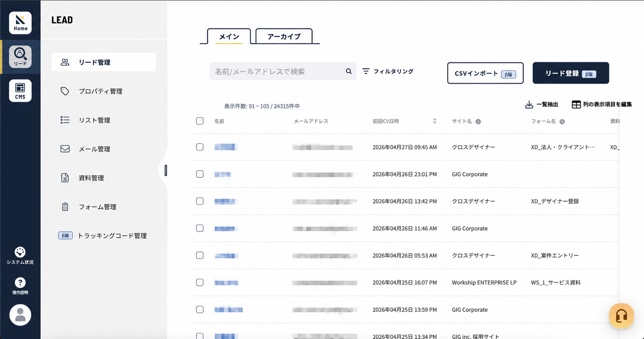
Task: Open lead name in 13:59 PM row
Action: [229, 310]
